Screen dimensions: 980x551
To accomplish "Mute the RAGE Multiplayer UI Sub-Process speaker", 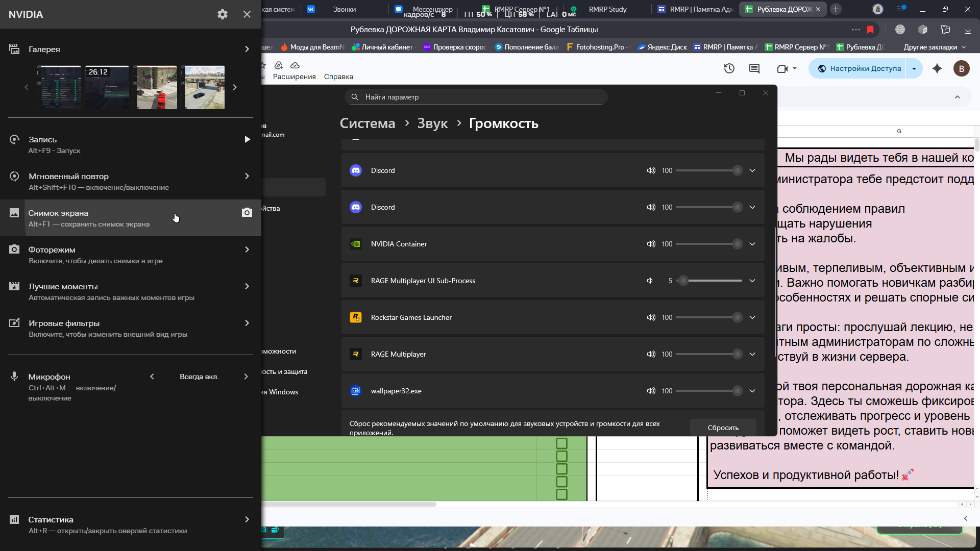I will click(x=650, y=281).
